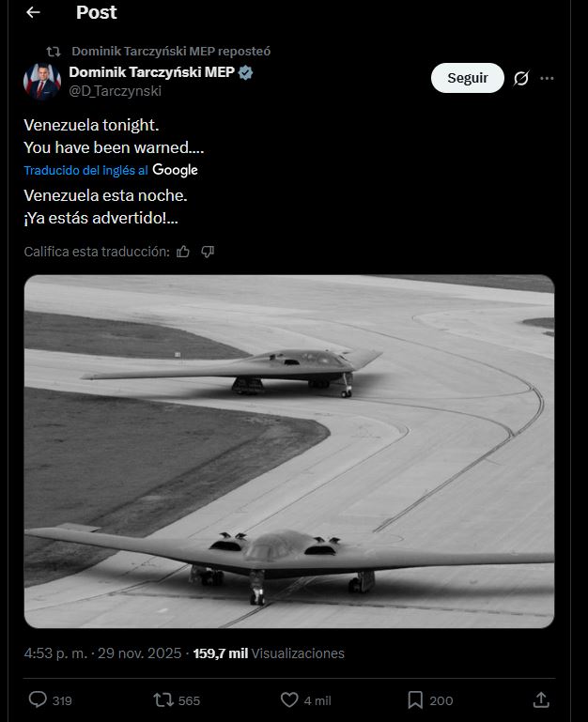Image resolution: width=588 pixels, height=722 pixels.
Task: Click the back arrow icon
Action: tap(34, 13)
